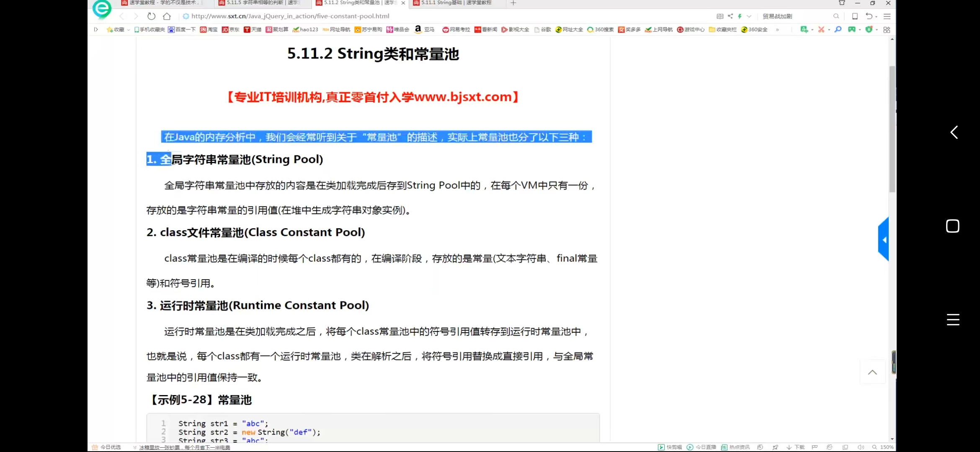Image resolution: width=980 pixels, height=452 pixels.
Task: Click the browser refresh icon
Action: tap(151, 16)
